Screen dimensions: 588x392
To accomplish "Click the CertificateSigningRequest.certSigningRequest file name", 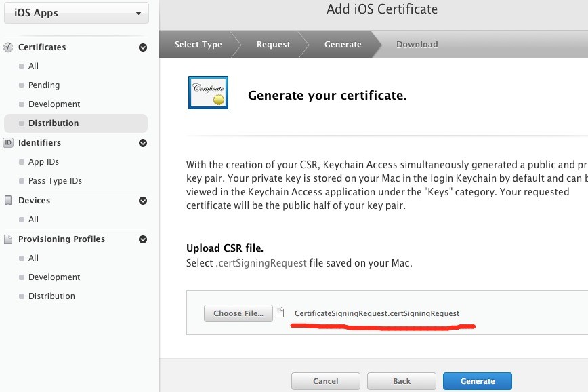I will [377, 313].
